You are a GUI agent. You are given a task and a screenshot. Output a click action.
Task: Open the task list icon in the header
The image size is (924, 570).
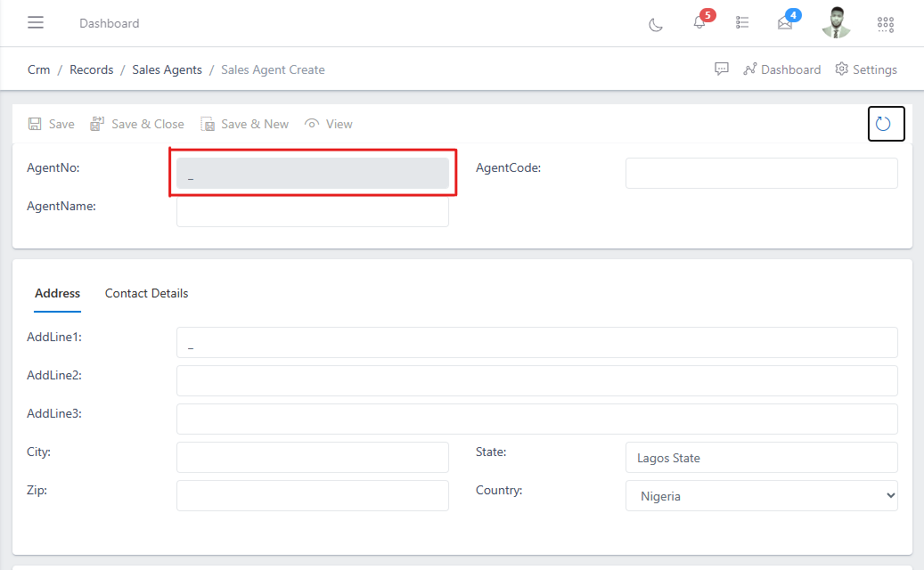pos(742,23)
